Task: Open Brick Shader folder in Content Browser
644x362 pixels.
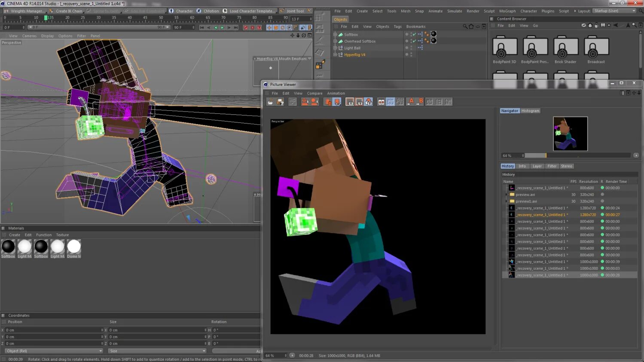Action: (565, 50)
